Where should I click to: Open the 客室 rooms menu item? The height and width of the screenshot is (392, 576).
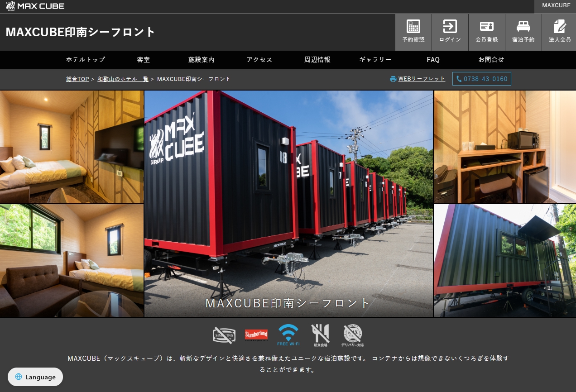point(144,59)
